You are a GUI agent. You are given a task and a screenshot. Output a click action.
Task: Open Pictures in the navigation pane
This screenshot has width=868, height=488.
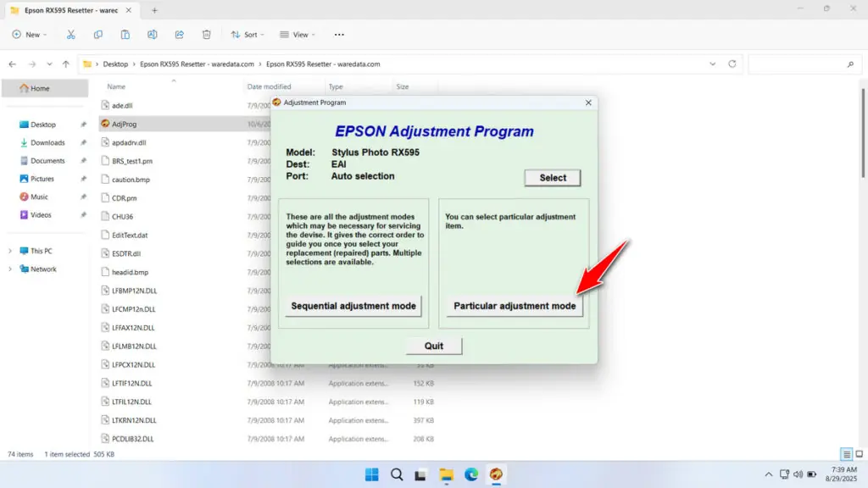[42, 179]
